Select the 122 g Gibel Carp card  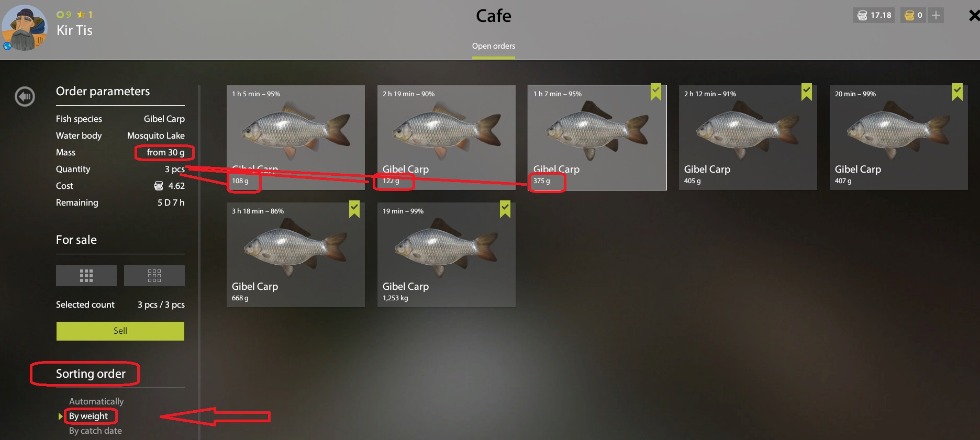tap(447, 138)
